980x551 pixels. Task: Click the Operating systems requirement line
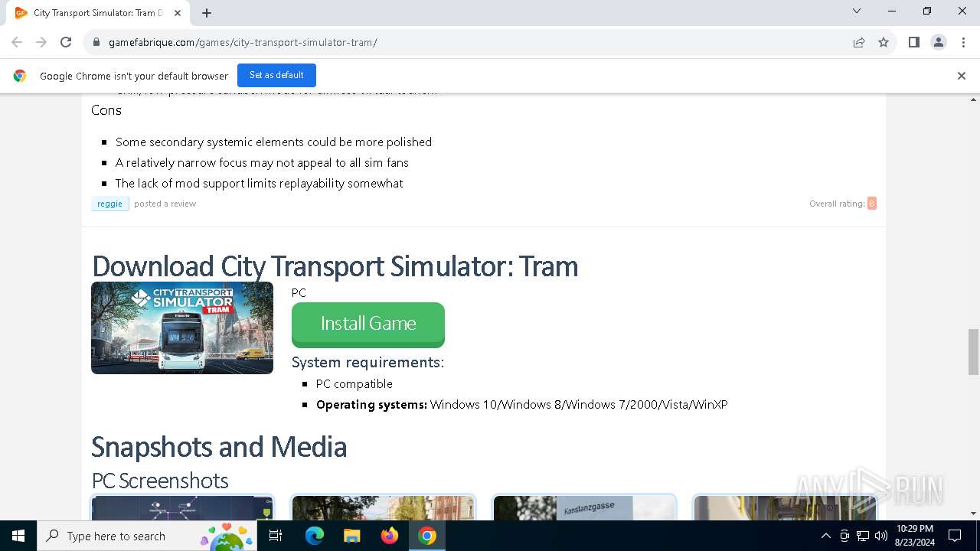point(521,404)
